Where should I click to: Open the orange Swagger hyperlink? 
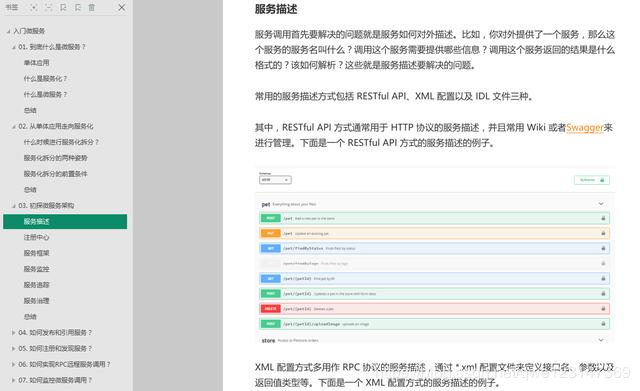click(x=584, y=128)
